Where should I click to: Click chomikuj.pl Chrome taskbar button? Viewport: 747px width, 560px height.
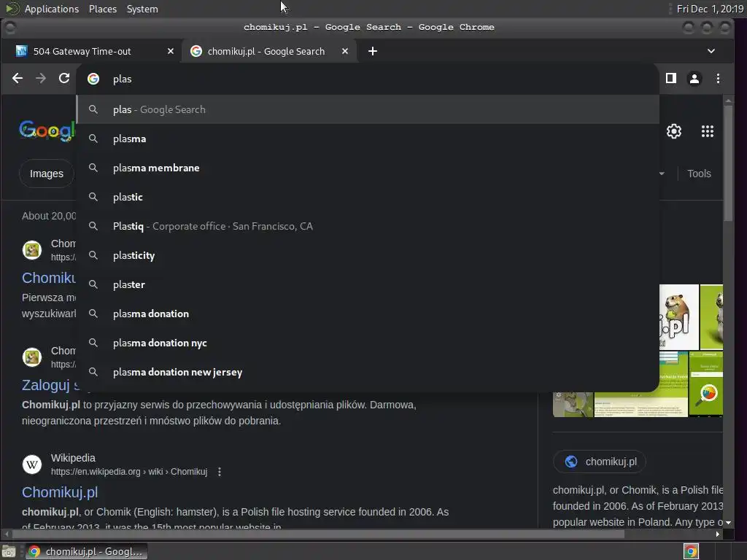point(86,551)
